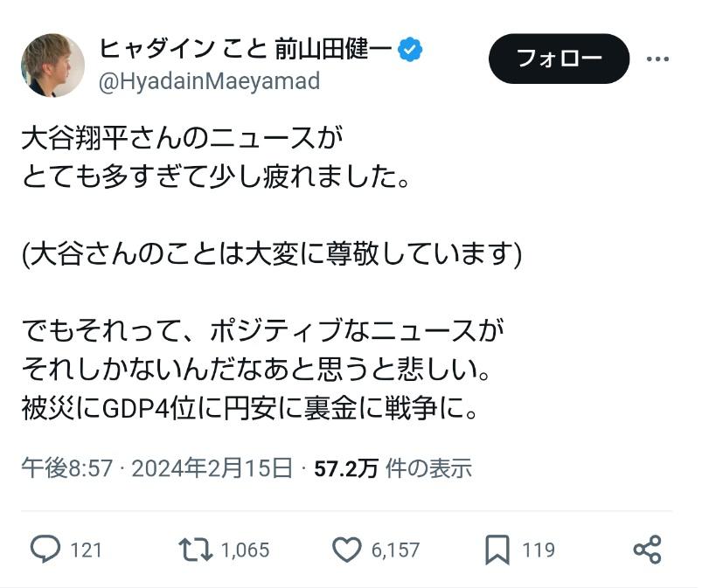702x588 pixels.
Task: Open the @HyadainMaeyamad handle link
Action: click(x=209, y=81)
